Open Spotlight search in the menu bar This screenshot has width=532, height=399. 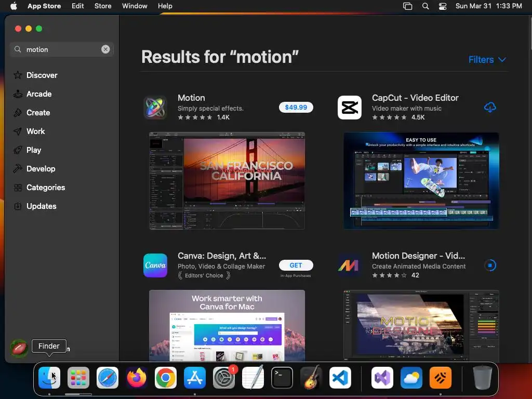[x=425, y=6]
